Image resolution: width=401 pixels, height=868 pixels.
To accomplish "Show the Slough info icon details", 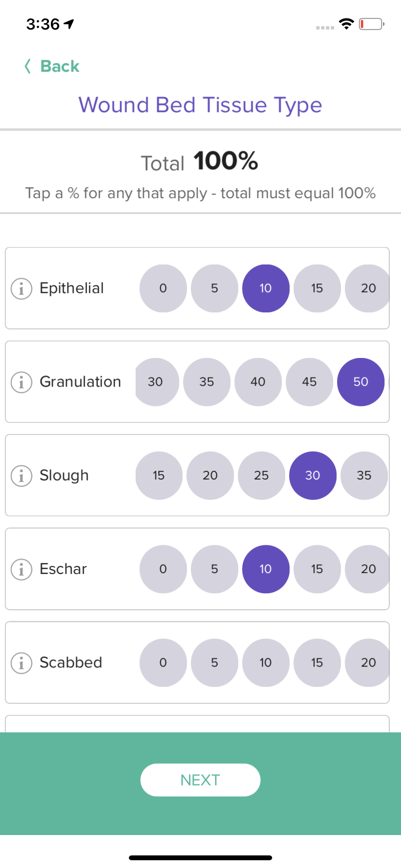I will click(21, 476).
